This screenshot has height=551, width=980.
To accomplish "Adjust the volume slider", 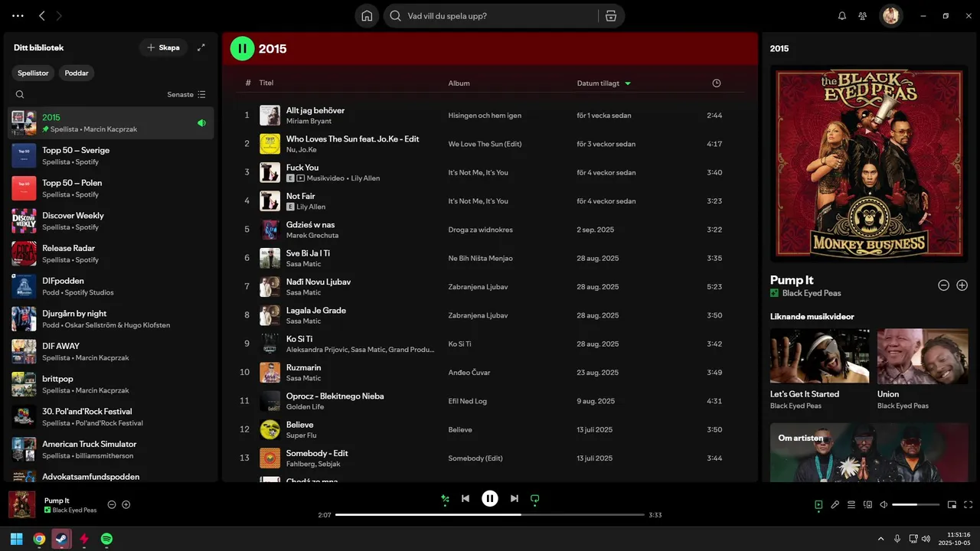I will click(916, 505).
